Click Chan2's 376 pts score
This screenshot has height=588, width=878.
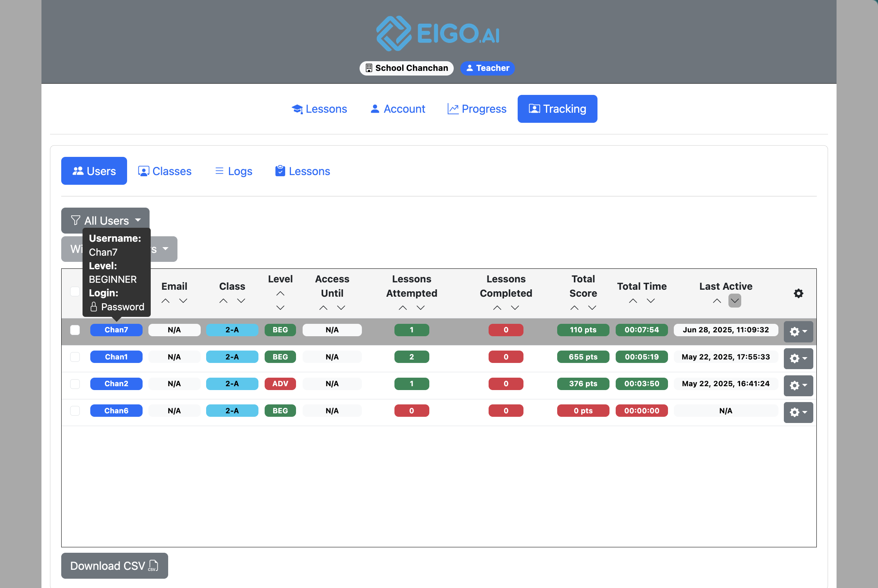583,384
